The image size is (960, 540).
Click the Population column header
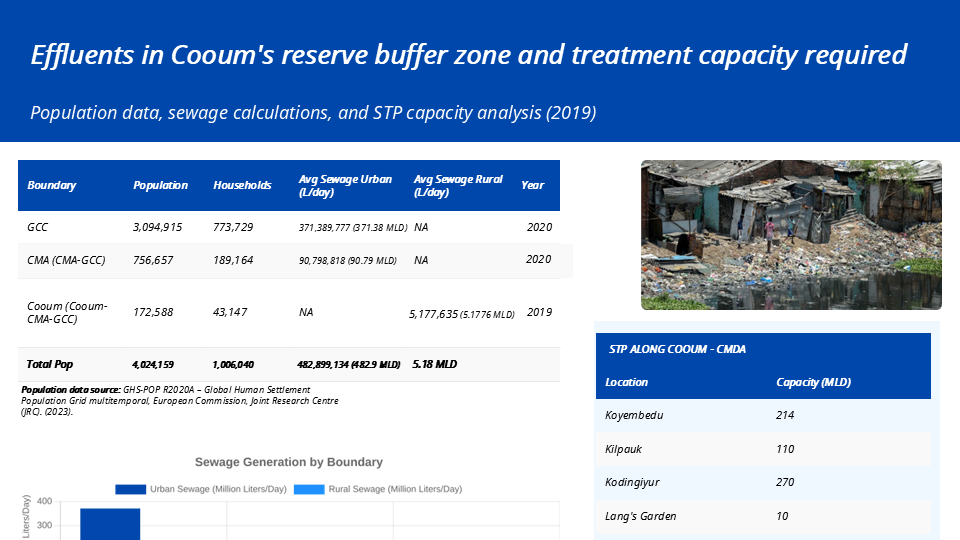[x=160, y=185]
